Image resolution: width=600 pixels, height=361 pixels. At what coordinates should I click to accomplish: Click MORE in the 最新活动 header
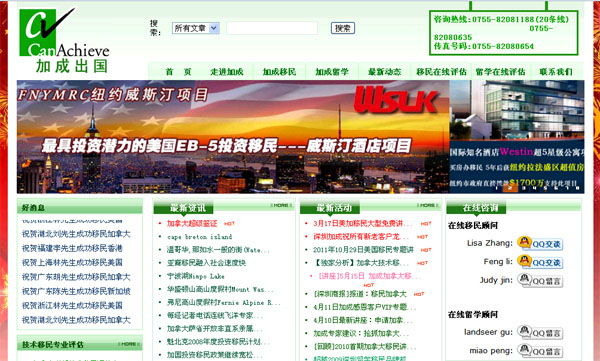[x=428, y=206]
